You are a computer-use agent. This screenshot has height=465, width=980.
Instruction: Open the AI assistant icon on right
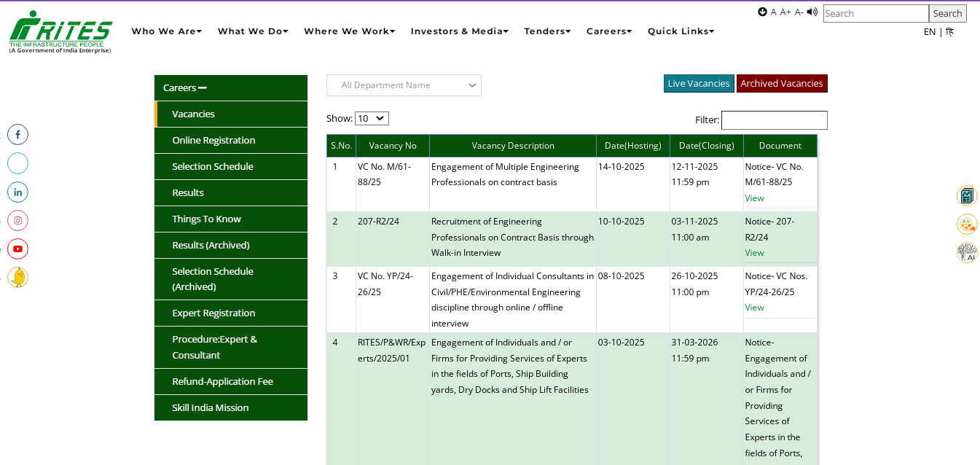pos(967,253)
